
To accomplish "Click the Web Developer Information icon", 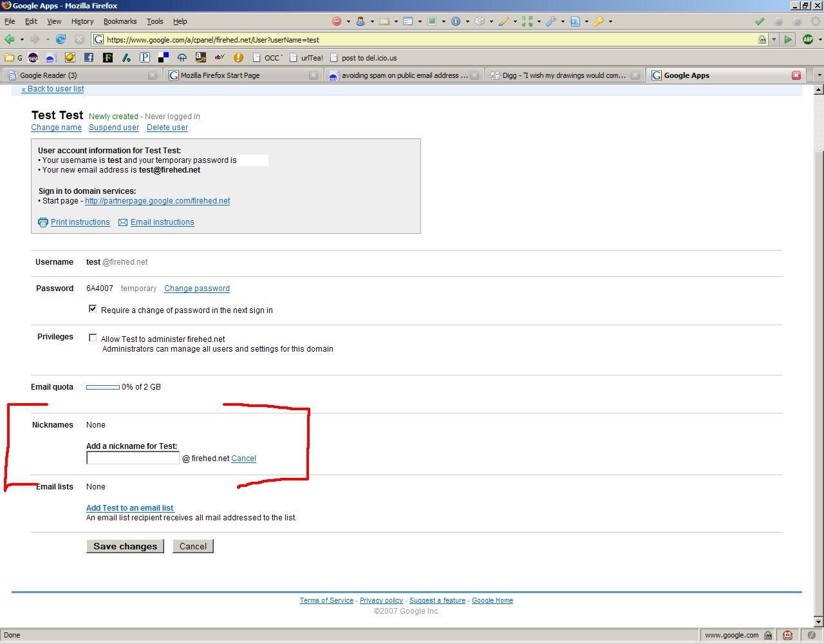I will tap(456, 21).
